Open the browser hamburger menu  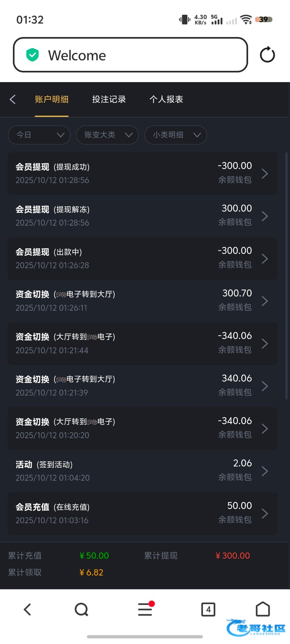145,609
